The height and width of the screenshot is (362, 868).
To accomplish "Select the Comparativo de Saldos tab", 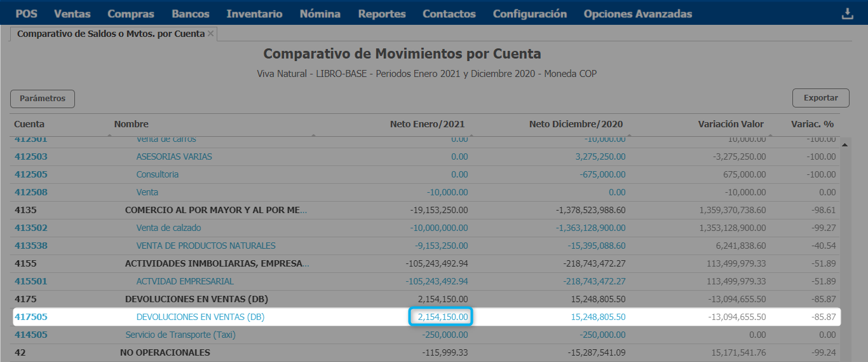I will click(111, 34).
